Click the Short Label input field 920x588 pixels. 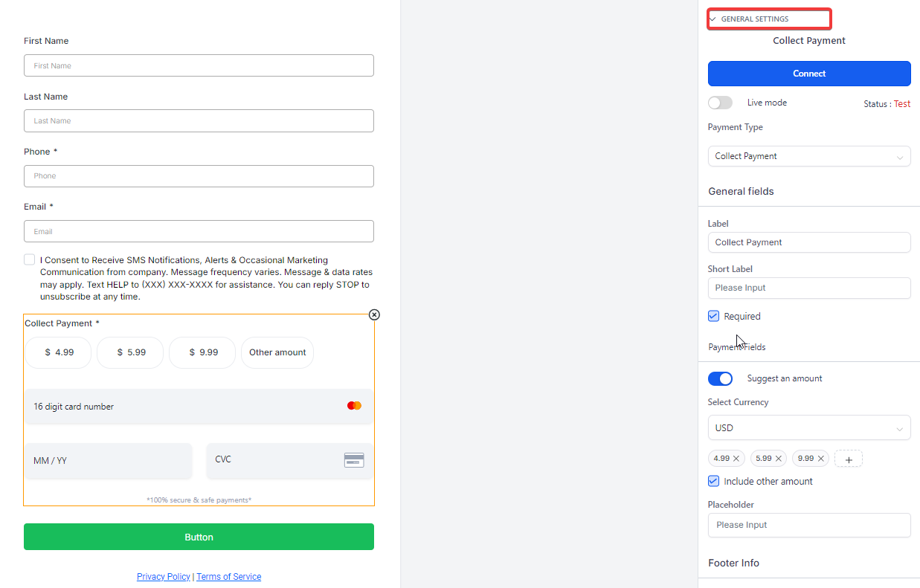coord(809,288)
